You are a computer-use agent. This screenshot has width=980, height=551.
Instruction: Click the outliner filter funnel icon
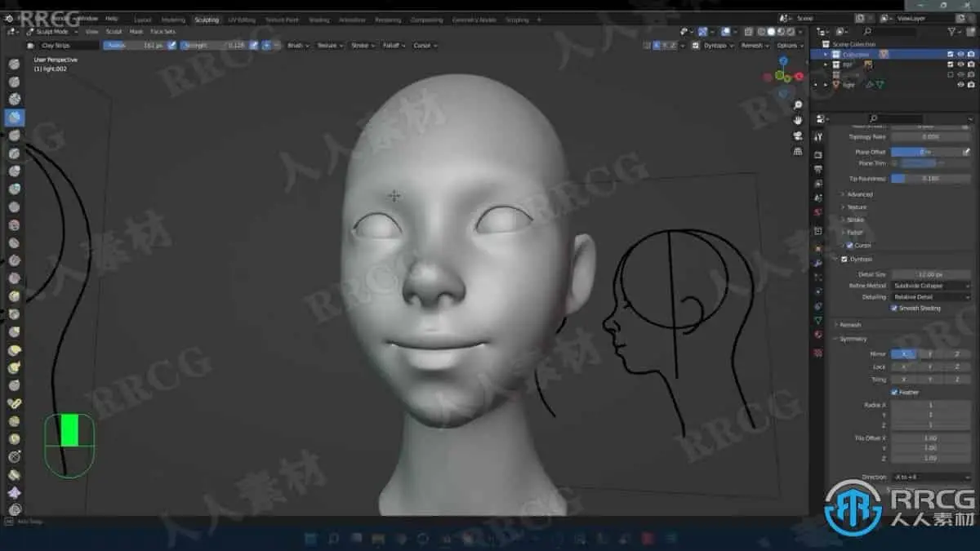coord(951,32)
